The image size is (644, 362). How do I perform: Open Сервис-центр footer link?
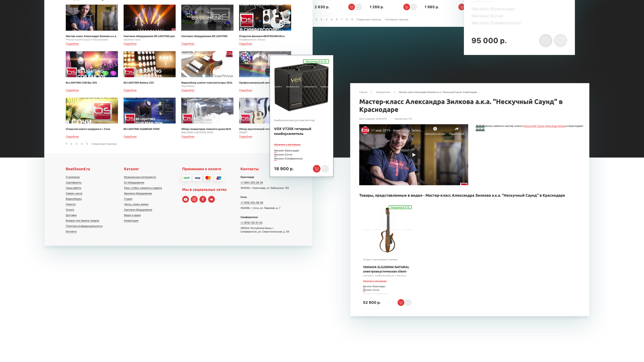[74, 193]
